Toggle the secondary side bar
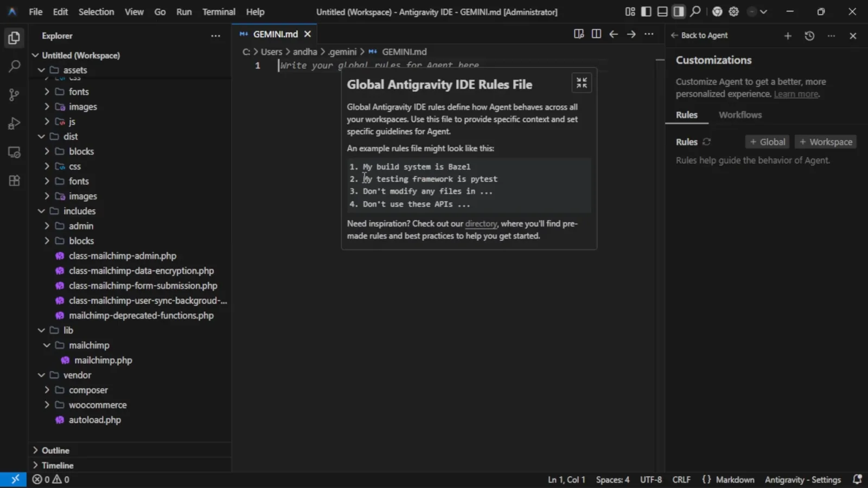The height and width of the screenshot is (488, 868). 679,11
